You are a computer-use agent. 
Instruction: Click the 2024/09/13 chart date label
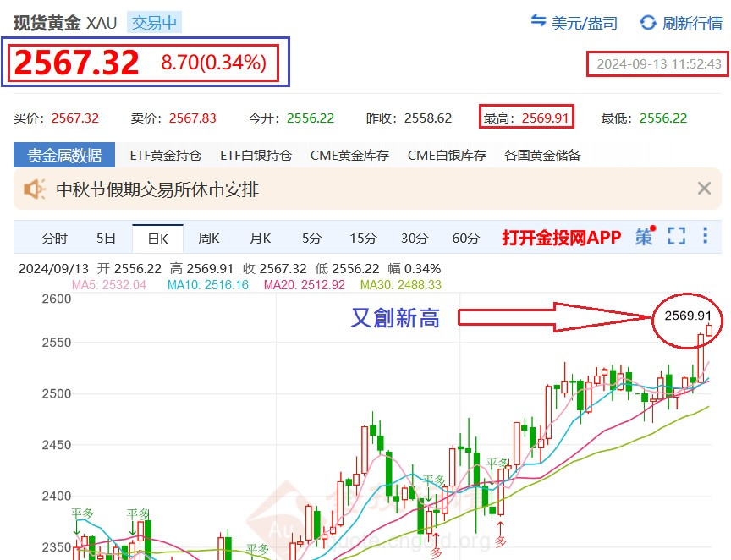tap(53, 268)
